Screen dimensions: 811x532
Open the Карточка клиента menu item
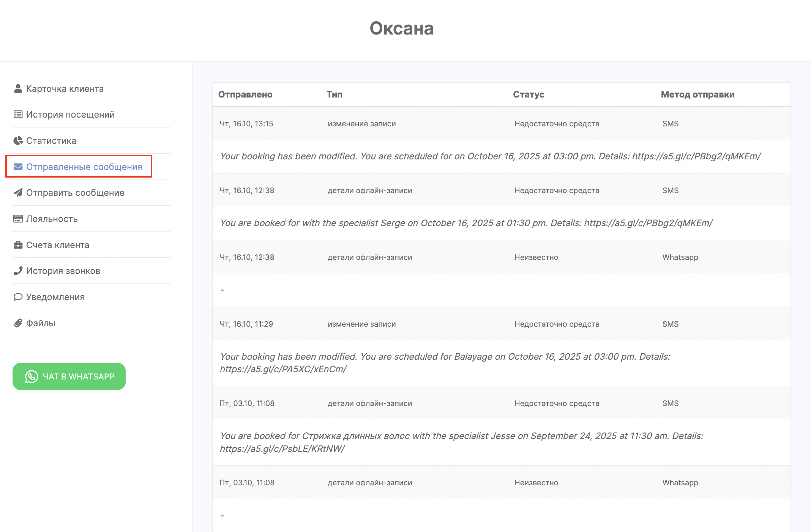tap(65, 89)
